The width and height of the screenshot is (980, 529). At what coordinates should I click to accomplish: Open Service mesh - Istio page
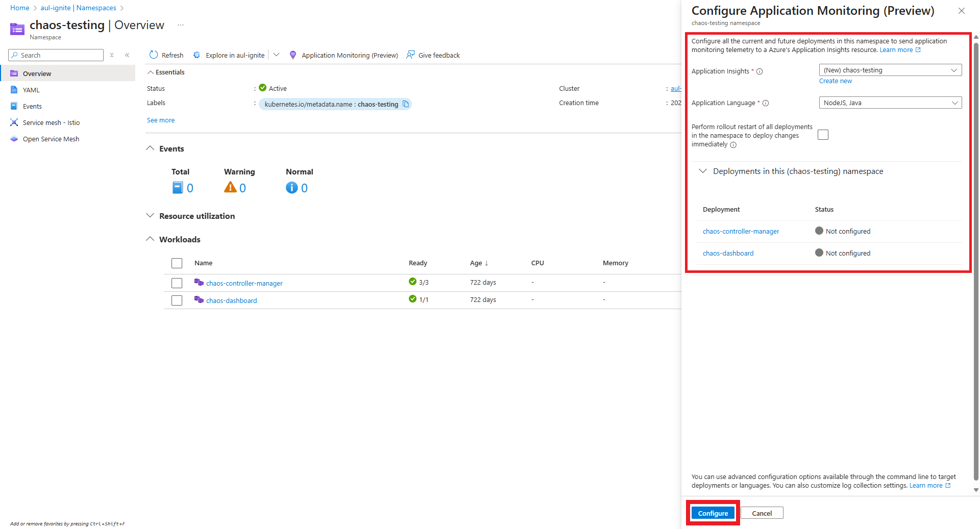(x=51, y=122)
